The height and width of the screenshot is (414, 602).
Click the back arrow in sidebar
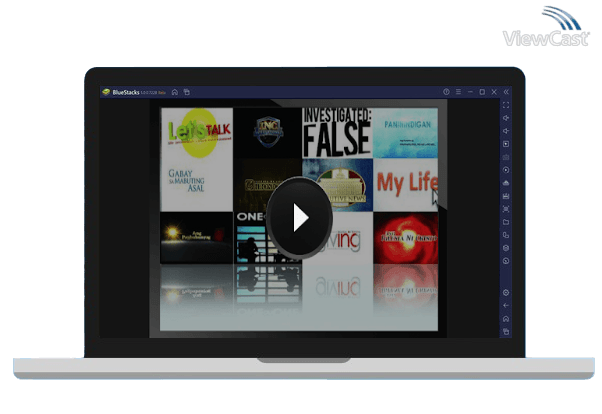[506, 306]
